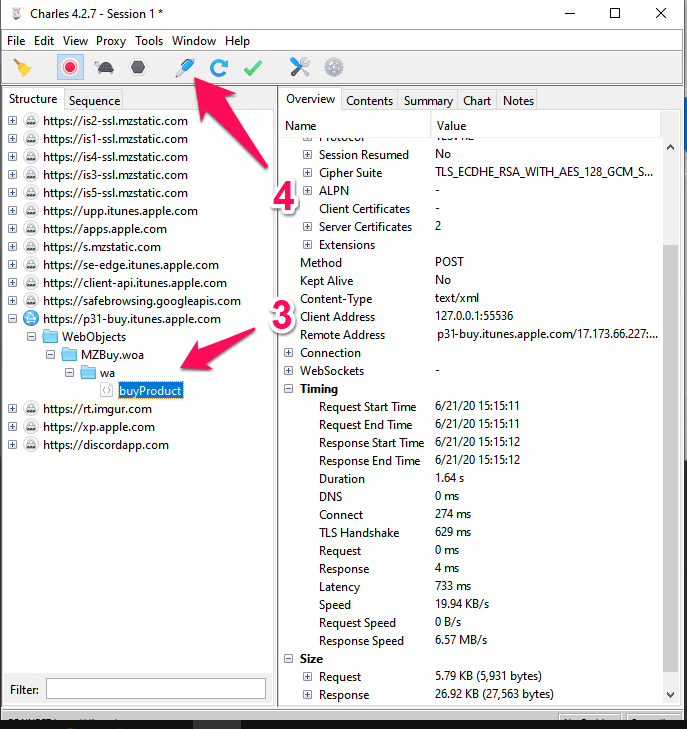
Task: Select the buyProduct request in tree
Action: (149, 391)
